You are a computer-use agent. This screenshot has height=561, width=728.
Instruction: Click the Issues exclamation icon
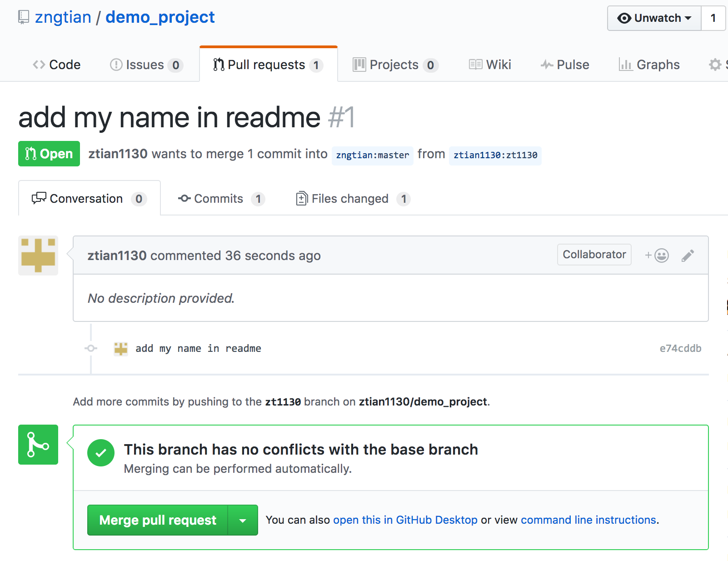[x=116, y=65]
